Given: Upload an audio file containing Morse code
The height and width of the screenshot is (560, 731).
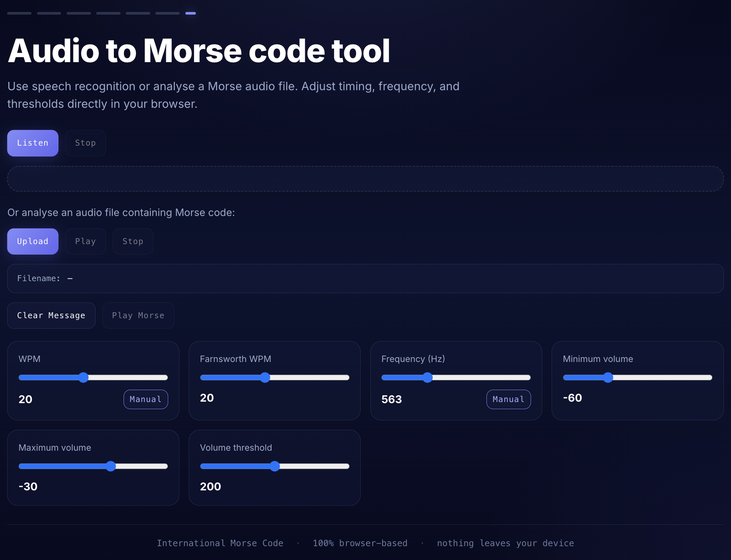Looking at the screenshot, I should coord(33,241).
